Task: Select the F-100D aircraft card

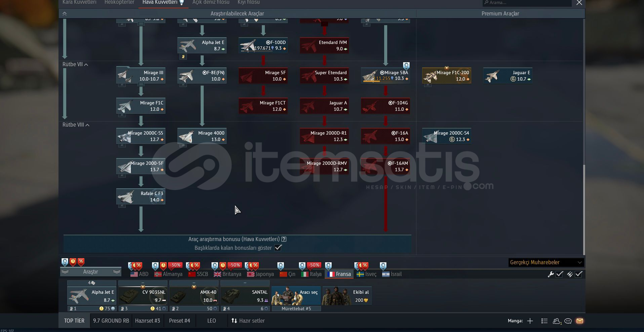Action: 263,45
